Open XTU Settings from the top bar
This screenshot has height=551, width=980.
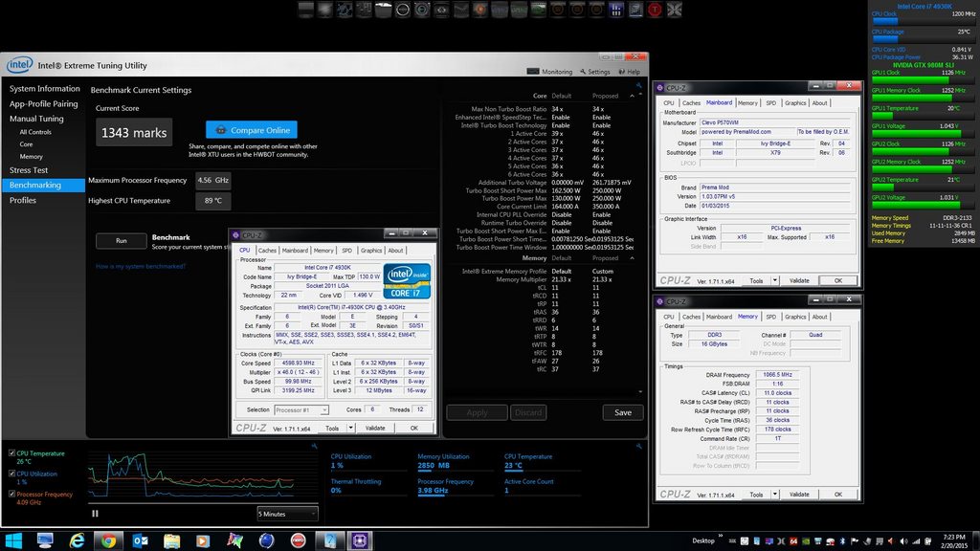(594, 72)
